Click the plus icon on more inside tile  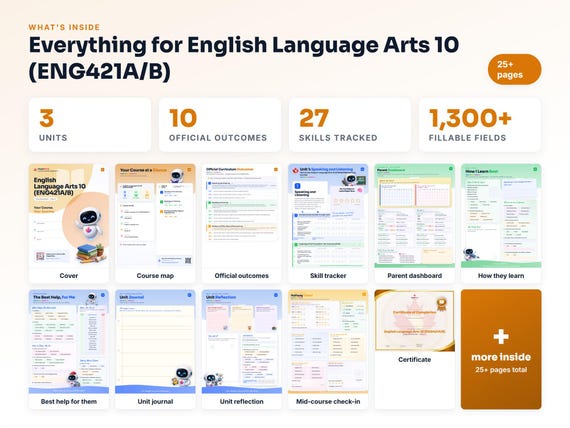click(x=501, y=336)
